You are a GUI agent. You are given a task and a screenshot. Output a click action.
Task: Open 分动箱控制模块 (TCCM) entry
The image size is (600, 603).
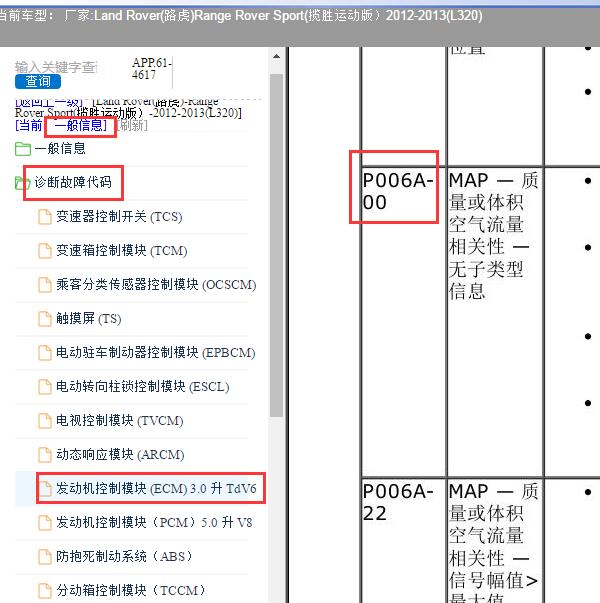tap(131, 590)
